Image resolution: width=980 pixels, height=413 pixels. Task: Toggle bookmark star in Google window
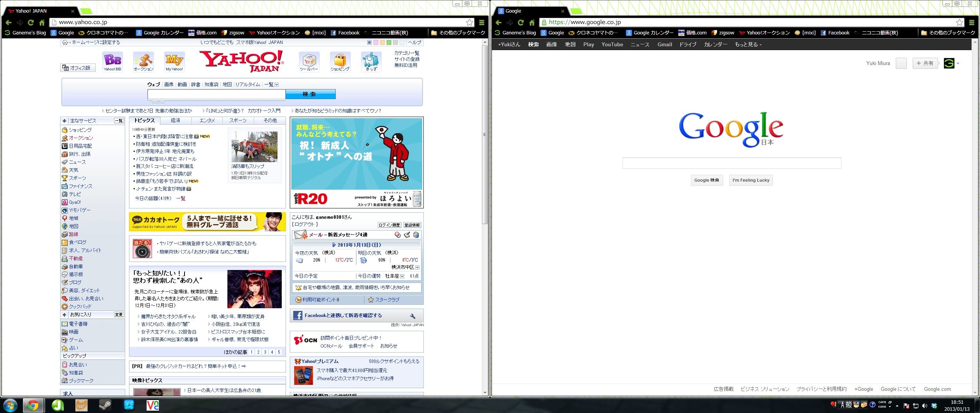point(959,23)
